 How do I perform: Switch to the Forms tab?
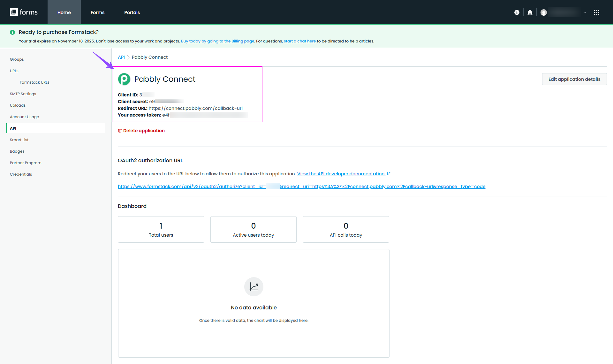97,12
